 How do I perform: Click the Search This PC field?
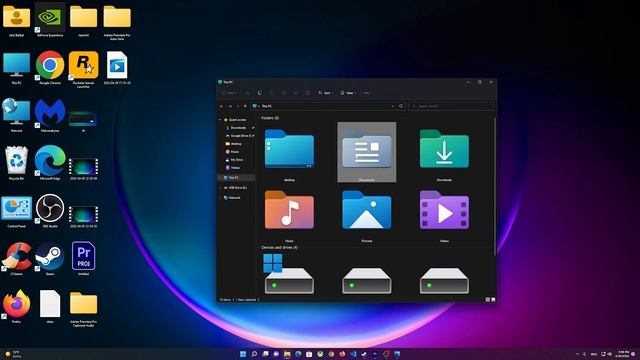452,106
